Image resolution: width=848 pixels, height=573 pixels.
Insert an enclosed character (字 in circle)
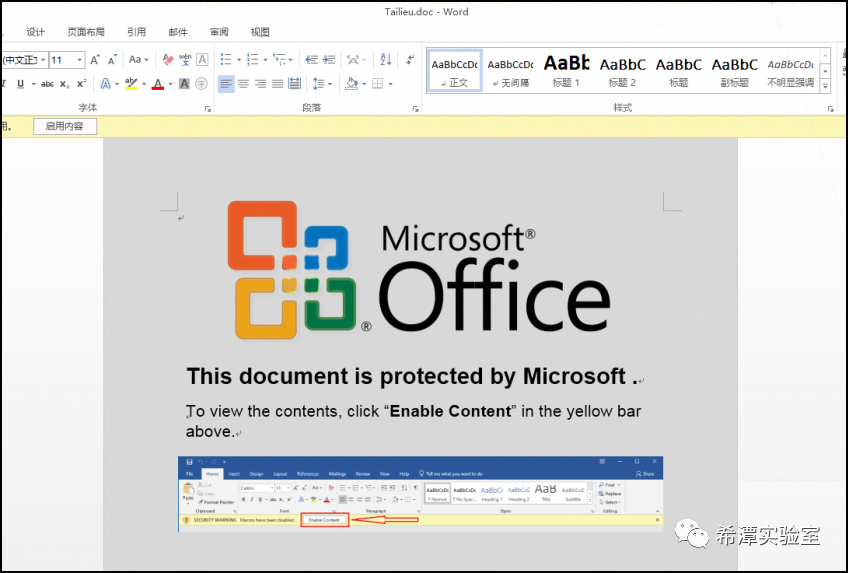pos(201,84)
